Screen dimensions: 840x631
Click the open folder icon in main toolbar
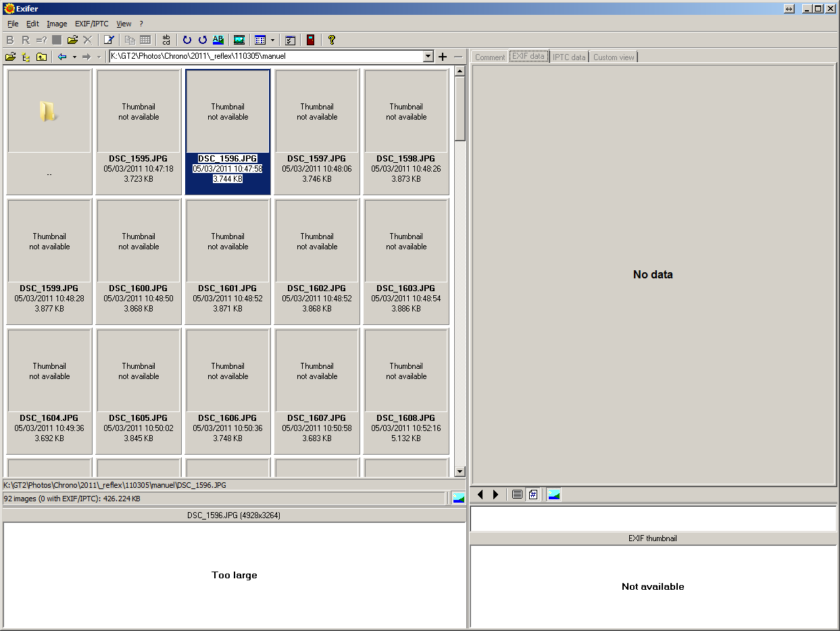pos(72,40)
